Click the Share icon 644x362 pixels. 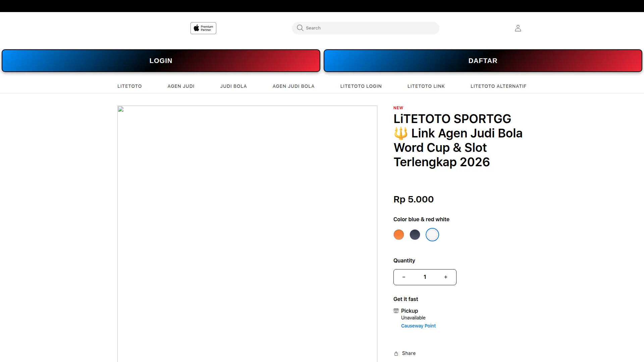pyautogui.click(x=396, y=354)
